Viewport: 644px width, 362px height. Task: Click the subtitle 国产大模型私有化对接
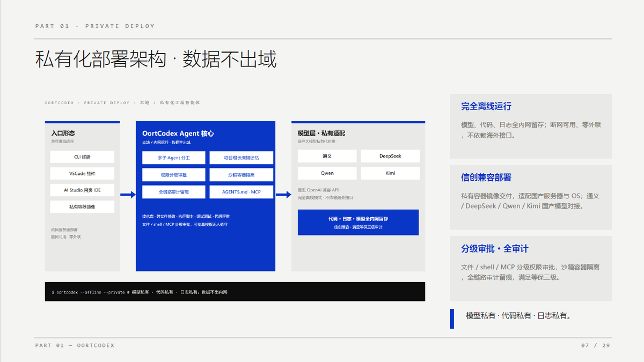[x=316, y=142]
